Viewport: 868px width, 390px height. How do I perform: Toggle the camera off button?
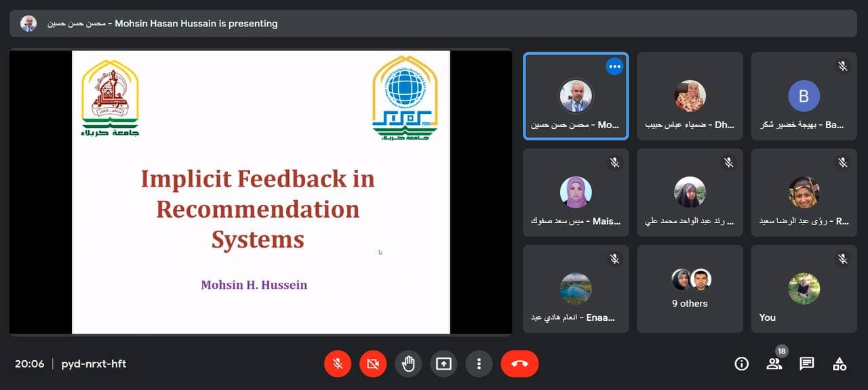click(x=372, y=364)
